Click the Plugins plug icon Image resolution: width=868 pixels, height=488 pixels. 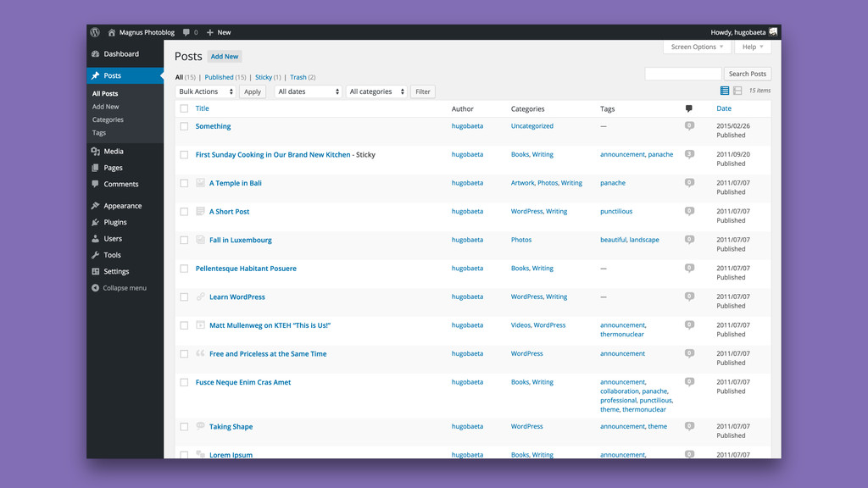pos(95,222)
